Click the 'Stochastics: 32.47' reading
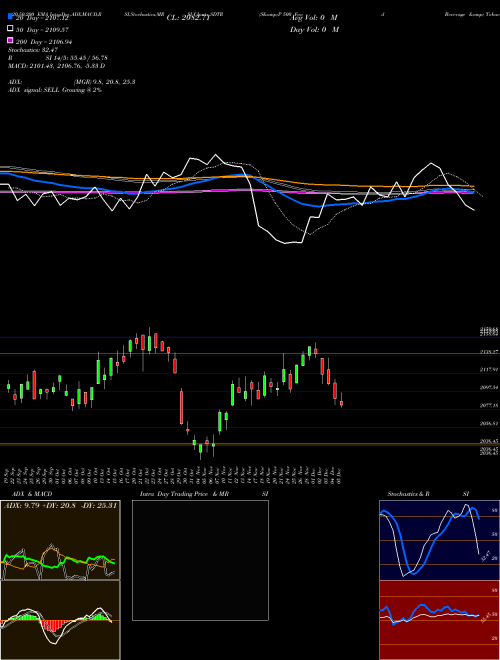500x660 pixels. pyautogui.click(x=33, y=50)
